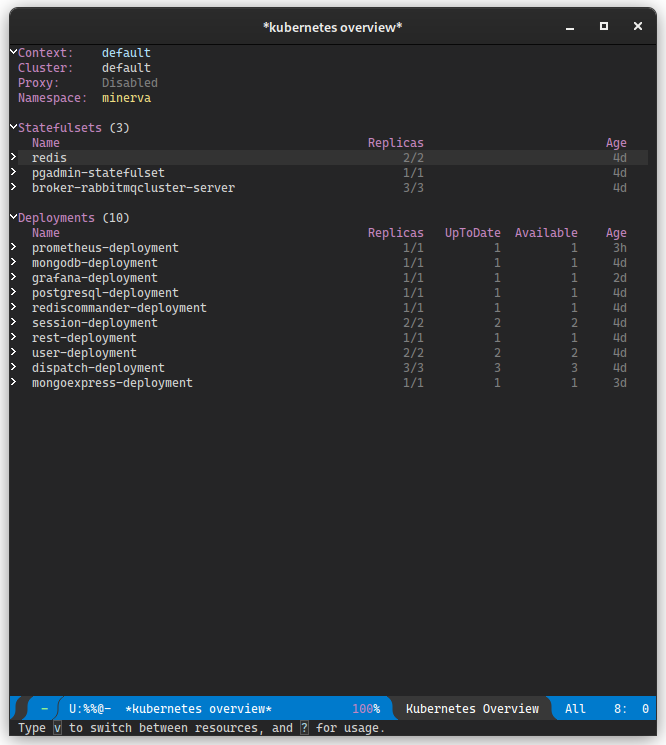Select broker-rabbitmqcluster-server name
Image resolution: width=666 pixels, height=745 pixels.
133,188
